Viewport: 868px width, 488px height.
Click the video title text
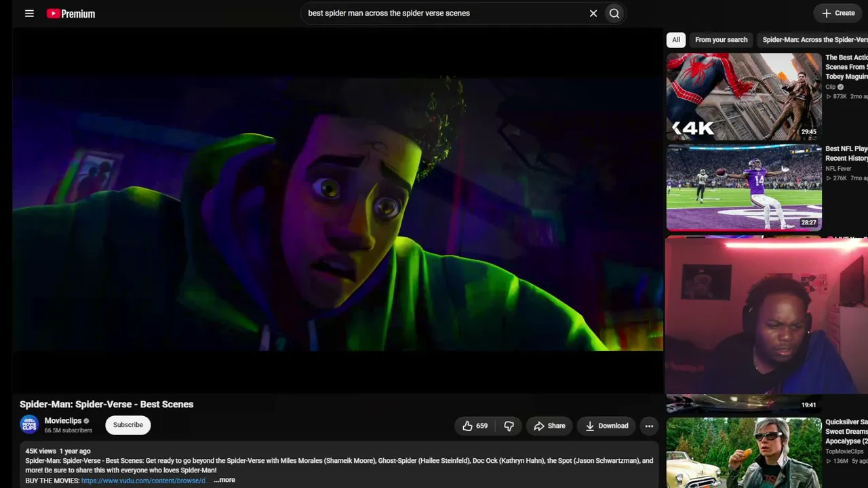coord(106,404)
